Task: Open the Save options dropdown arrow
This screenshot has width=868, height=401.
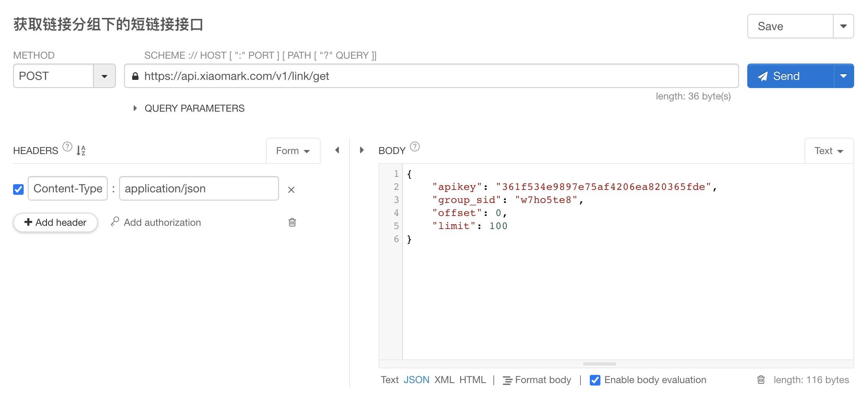Action: tap(844, 26)
